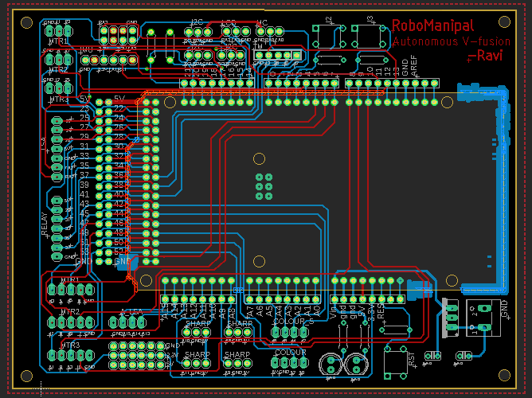Click pin number 41 label

(x=84, y=194)
